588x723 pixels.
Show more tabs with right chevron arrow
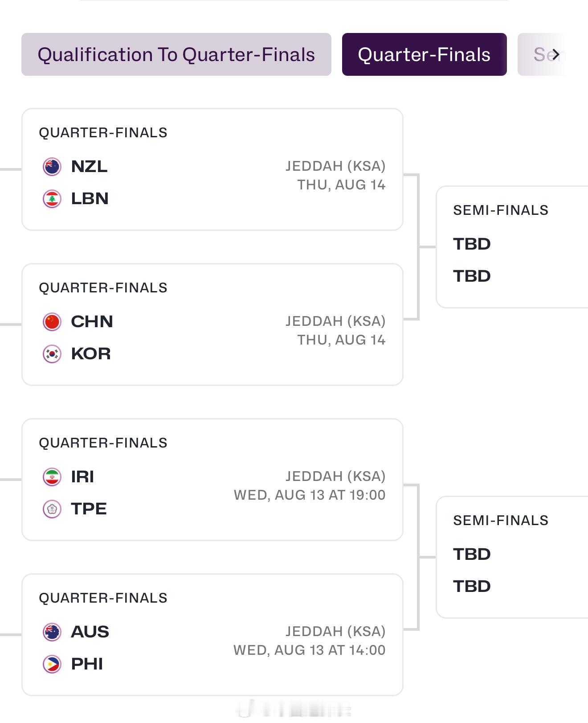pyautogui.click(x=555, y=54)
